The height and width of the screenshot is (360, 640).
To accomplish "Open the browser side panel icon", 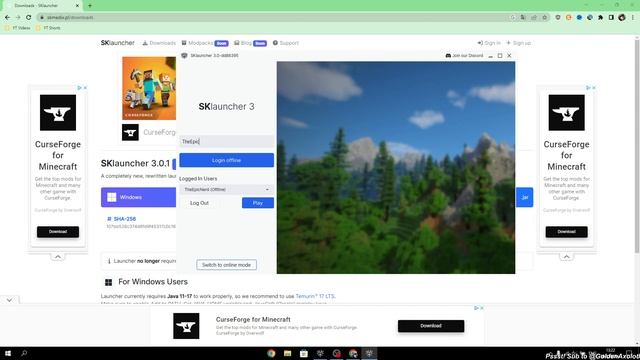I will pyautogui.click(x=611, y=18).
